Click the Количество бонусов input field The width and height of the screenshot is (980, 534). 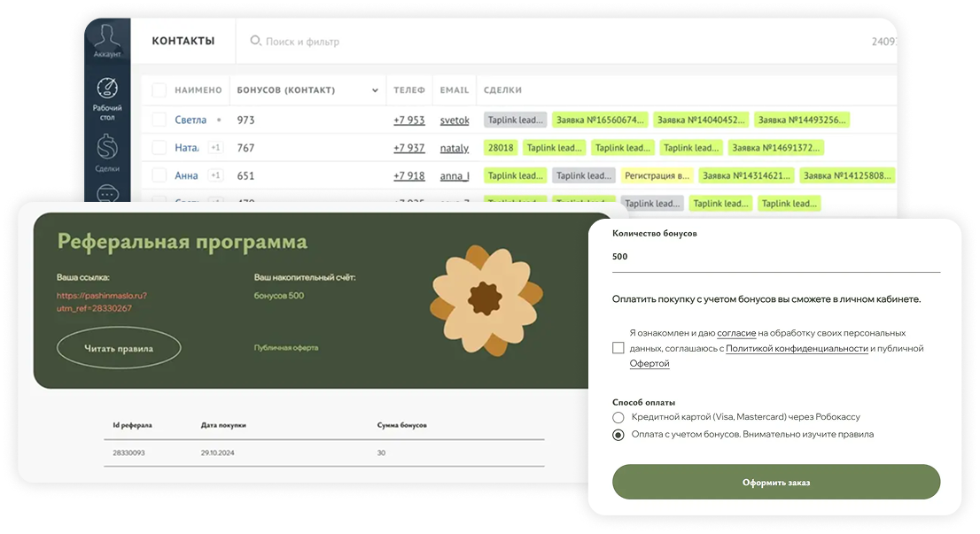775,256
